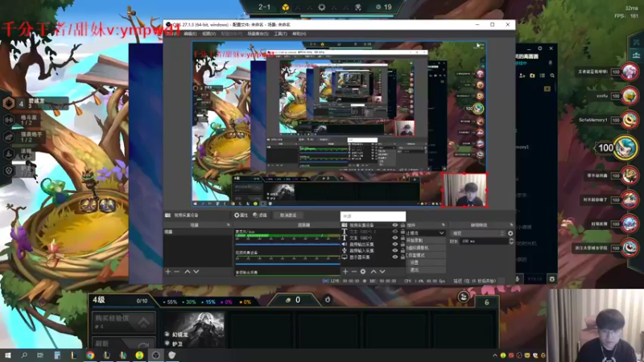
Task: Open Windows taskbar search
Action: [24, 355]
